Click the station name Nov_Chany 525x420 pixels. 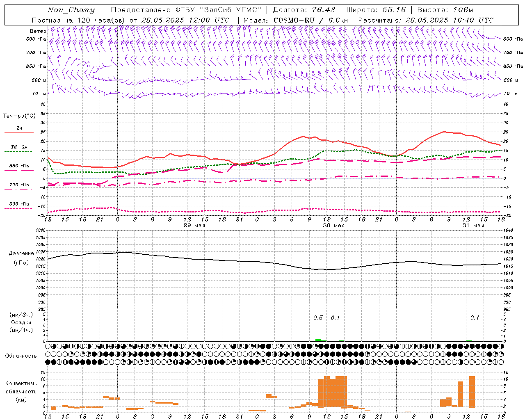click(71, 10)
